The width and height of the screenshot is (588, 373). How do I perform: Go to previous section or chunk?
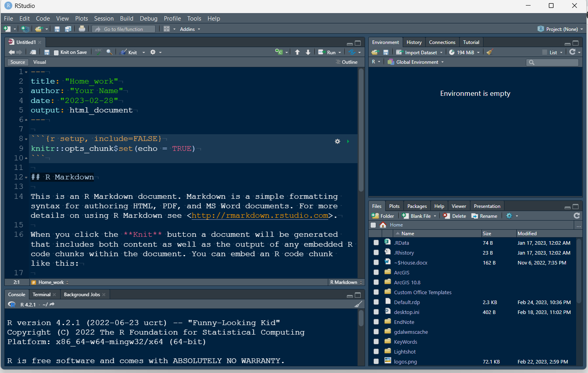(x=297, y=52)
